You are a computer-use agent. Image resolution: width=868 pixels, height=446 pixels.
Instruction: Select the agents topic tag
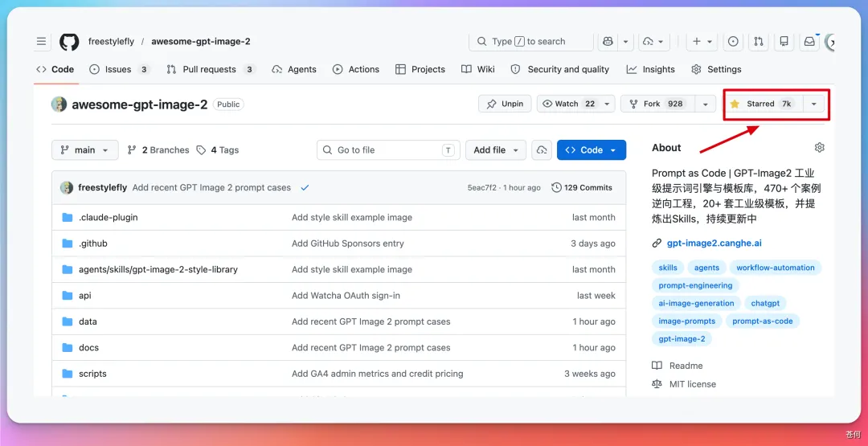[707, 268]
